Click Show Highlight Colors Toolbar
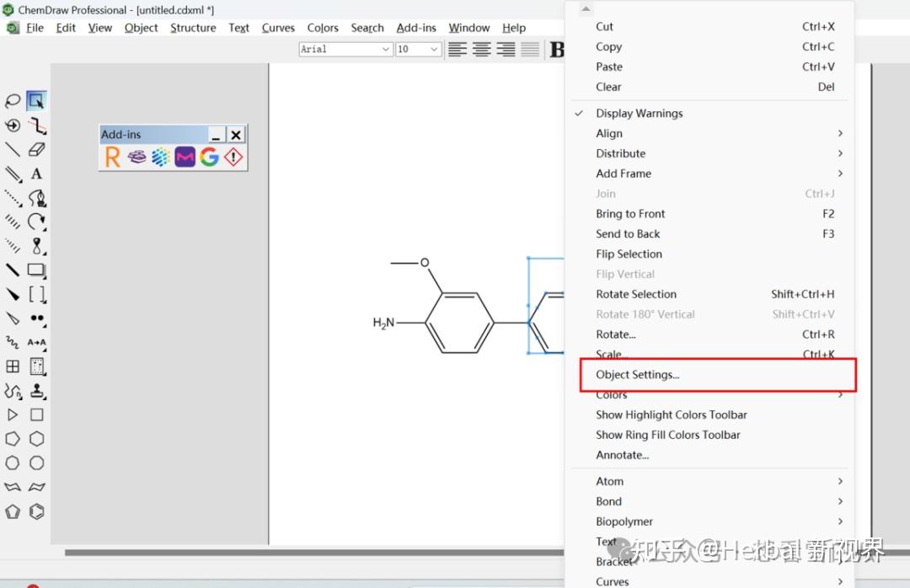 coord(709,415)
